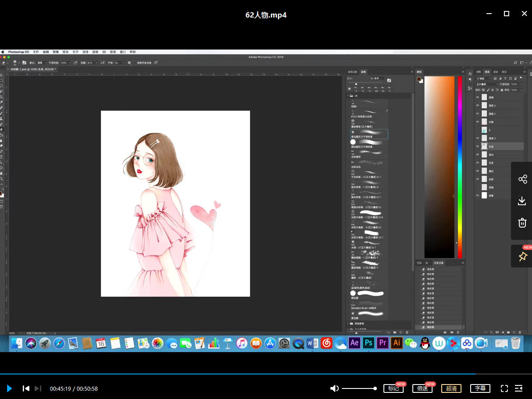Click the video progress bar
Image resolution: width=532 pixels, height=399 pixels.
tap(266, 374)
